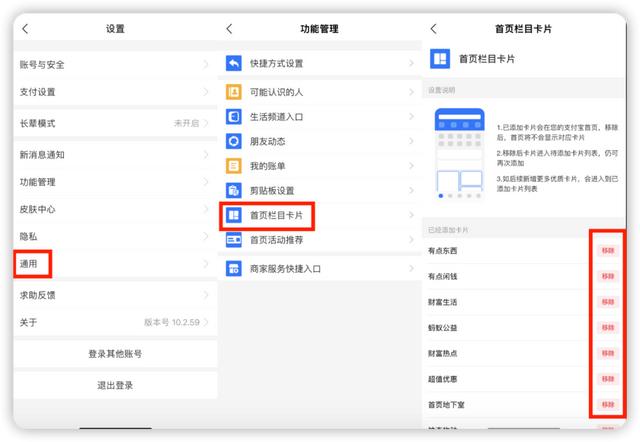
Task: Remove the 财富热点 card
Action: 608,353
